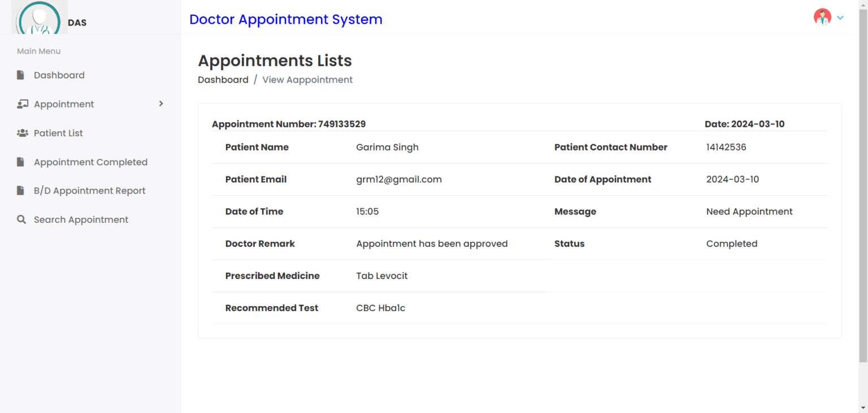Select the Search Appointment magnifier icon
Viewport: 868px width, 413px height.
(x=21, y=219)
